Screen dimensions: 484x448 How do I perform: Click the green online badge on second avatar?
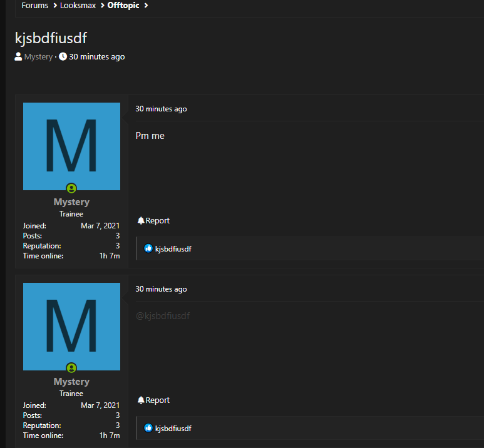click(x=71, y=368)
